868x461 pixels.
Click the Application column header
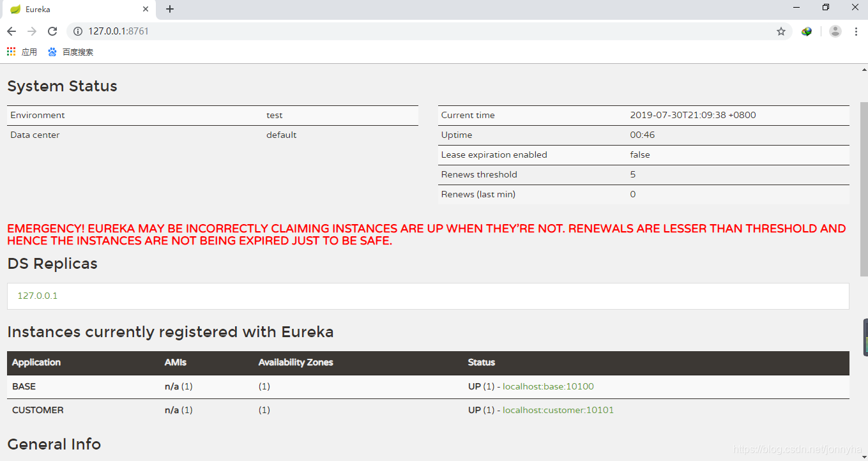(x=36, y=362)
